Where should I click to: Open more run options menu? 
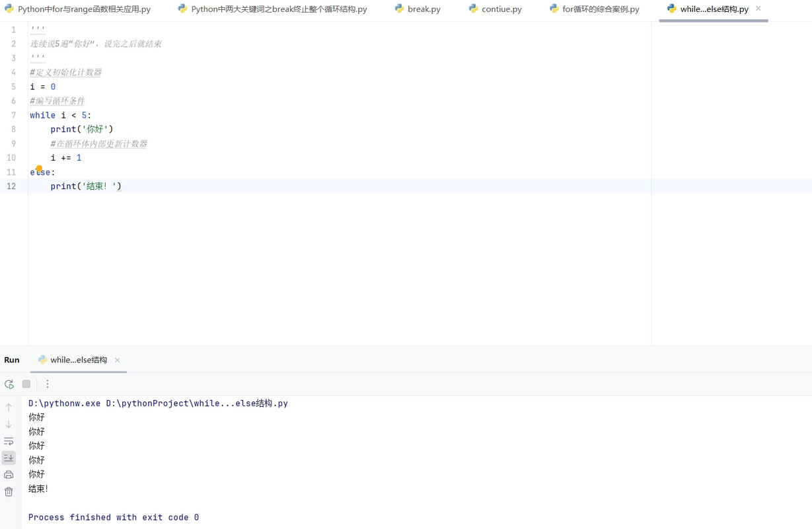point(48,384)
